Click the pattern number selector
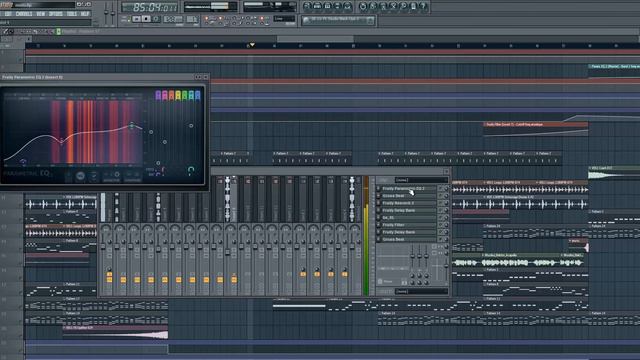Viewport: 640px width, 360px height. point(192,19)
